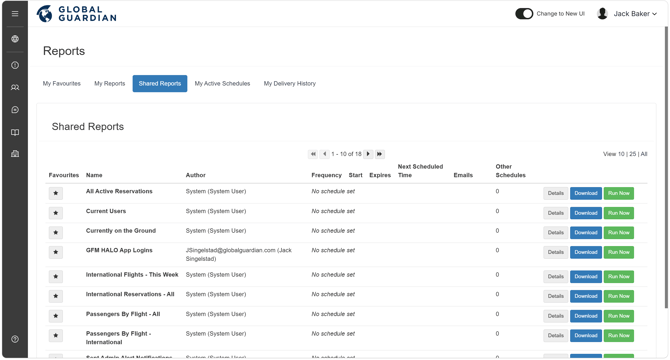Favourite the Current Users report
This screenshot has width=670, height=360.
point(56,213)
